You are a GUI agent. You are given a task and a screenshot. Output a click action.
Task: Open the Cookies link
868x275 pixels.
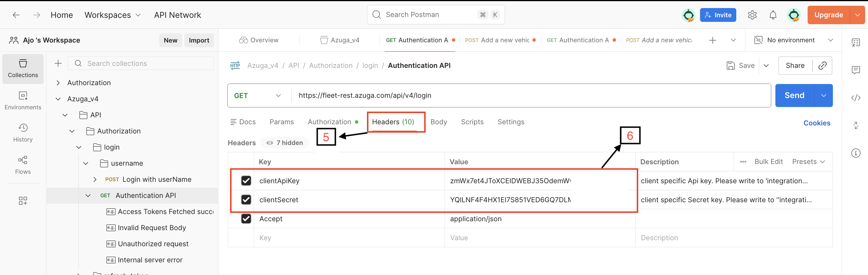pyautogui.click(x=817, y=123)
